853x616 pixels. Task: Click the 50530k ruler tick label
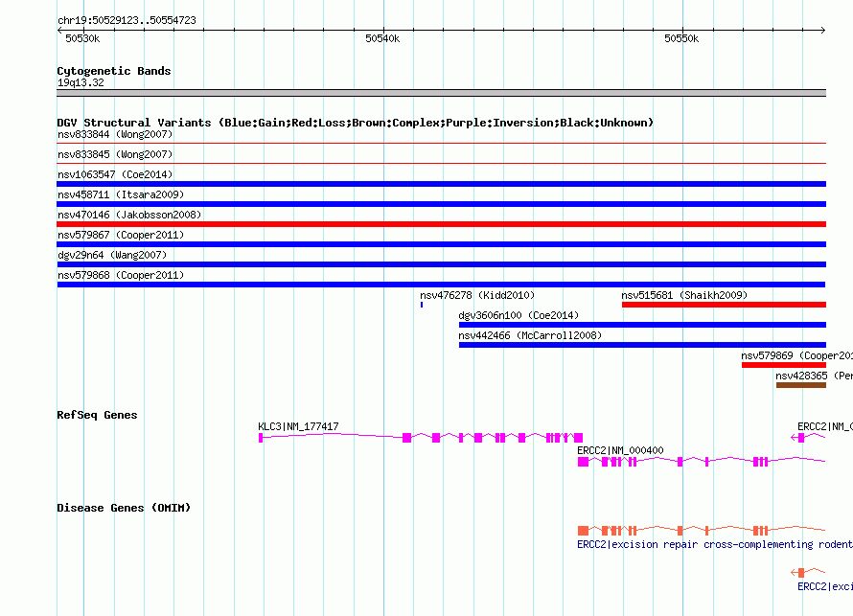82,38
